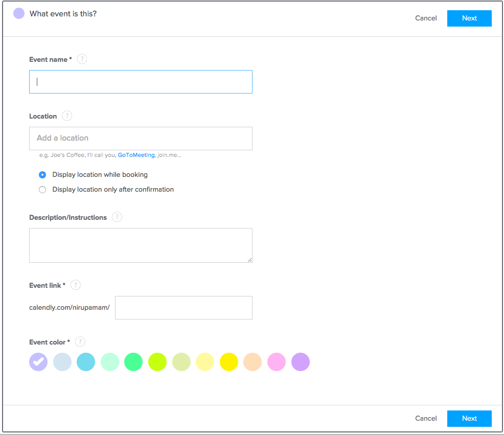Click the help icon next to Event name
The image size is (504, 435).
click(x=82, y=59)
